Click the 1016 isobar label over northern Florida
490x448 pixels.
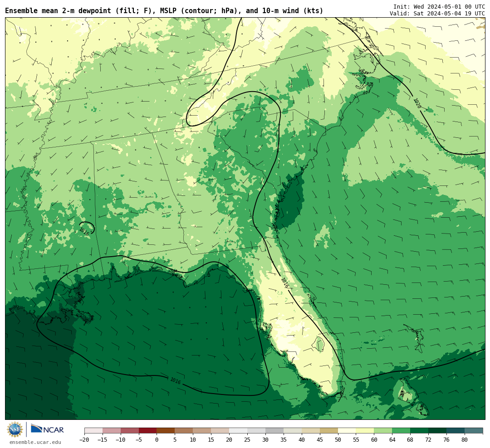pos(284,283)
